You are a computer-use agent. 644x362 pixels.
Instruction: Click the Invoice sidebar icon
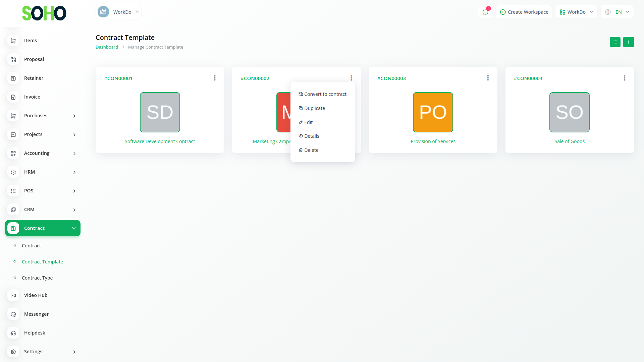pyautogui.click(x=13, y=97)
